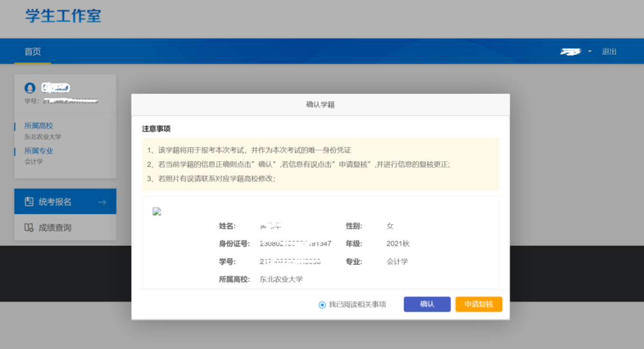
Task: Click the 学生工作室 site title
Action: click(63, 16)
